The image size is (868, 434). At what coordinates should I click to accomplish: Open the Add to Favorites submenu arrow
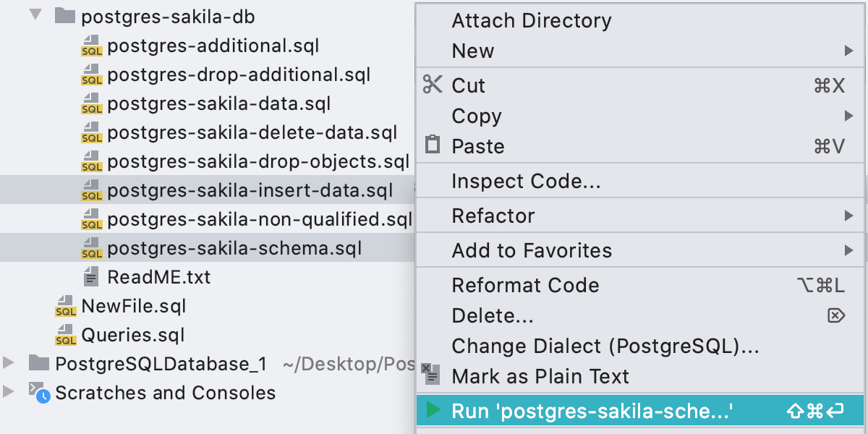click(848, 250)
